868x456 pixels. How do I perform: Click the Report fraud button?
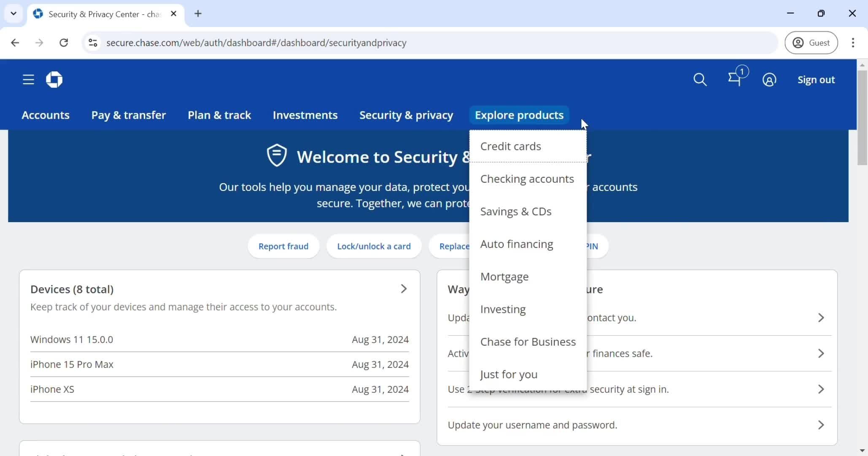pos(283,246)
